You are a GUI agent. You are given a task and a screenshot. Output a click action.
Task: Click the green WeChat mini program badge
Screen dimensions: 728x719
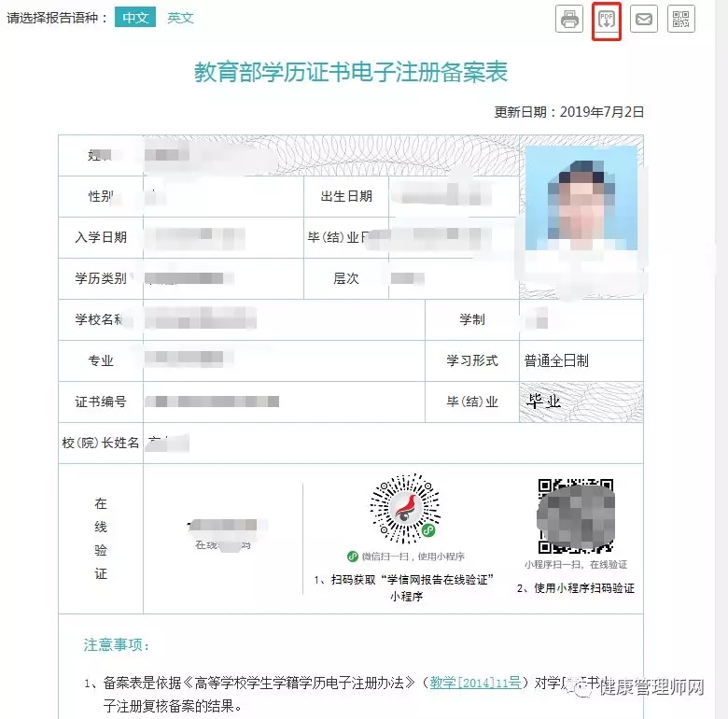coord(428,530)
